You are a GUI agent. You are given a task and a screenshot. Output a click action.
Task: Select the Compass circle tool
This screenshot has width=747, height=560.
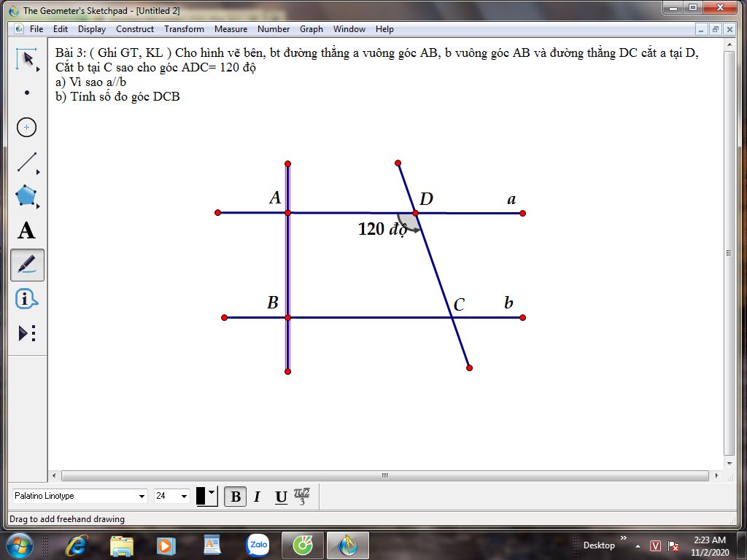tap(27, 127)
